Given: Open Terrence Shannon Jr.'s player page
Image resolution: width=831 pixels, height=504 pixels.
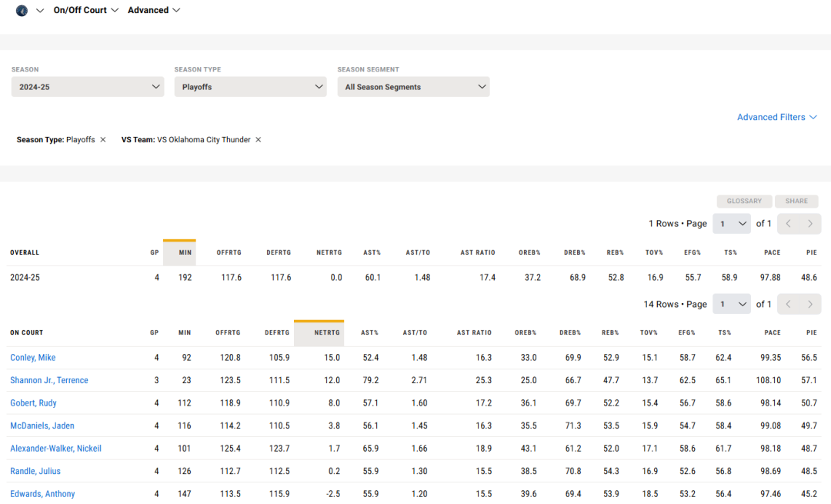Looking at the screenshot, I should 49,381.
